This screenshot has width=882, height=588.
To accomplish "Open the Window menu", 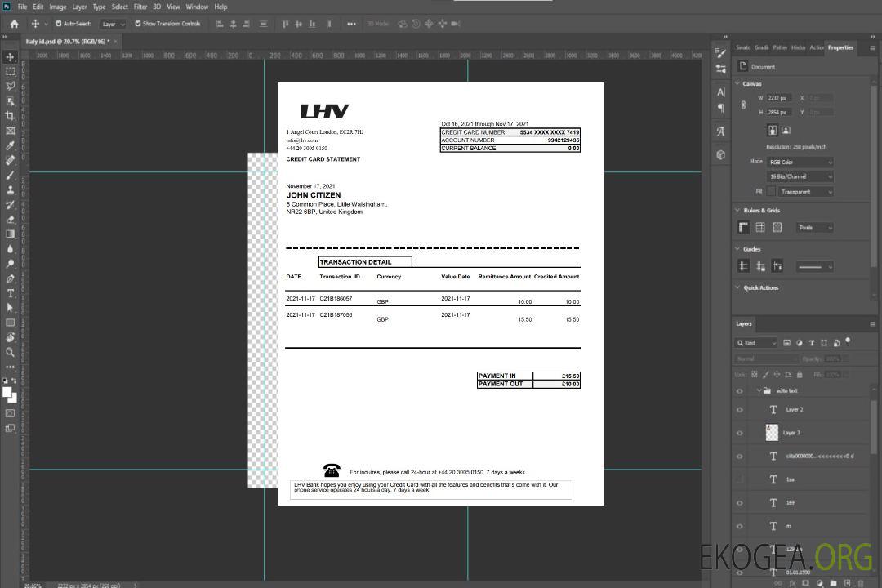I will [197, 7].
